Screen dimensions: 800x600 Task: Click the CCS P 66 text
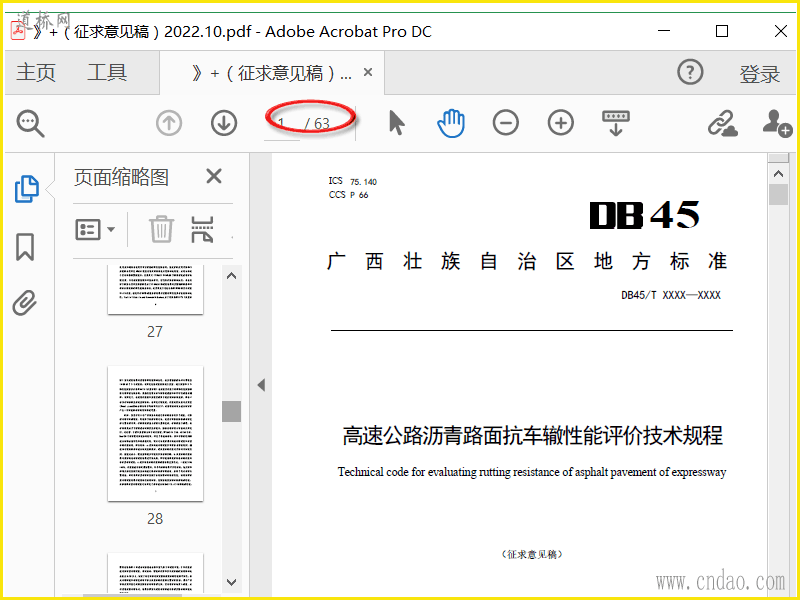coord(348,194)
